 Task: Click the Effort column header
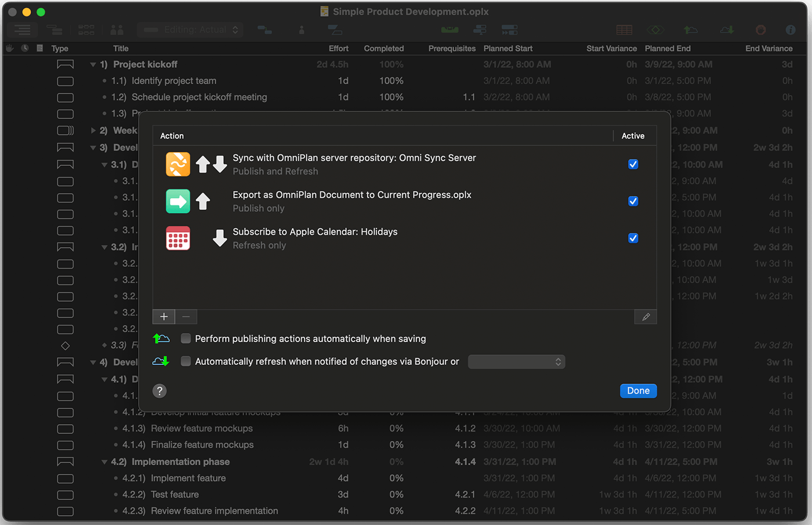pos(339,49)
